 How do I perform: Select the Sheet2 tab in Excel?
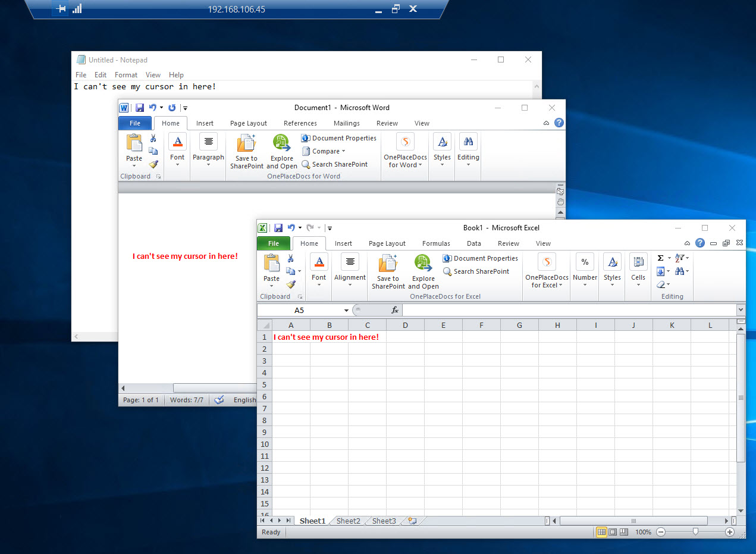pyautogui.click(x=348, y=521)
